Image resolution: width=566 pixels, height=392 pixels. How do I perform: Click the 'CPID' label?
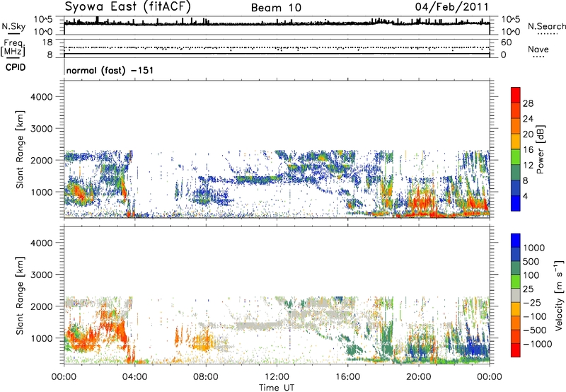point(16,67)
